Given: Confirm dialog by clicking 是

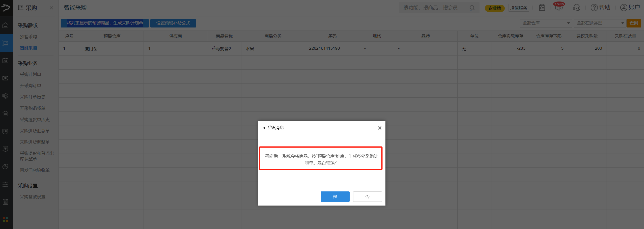Looking at the screenshot, I should (x=335, y=196).
